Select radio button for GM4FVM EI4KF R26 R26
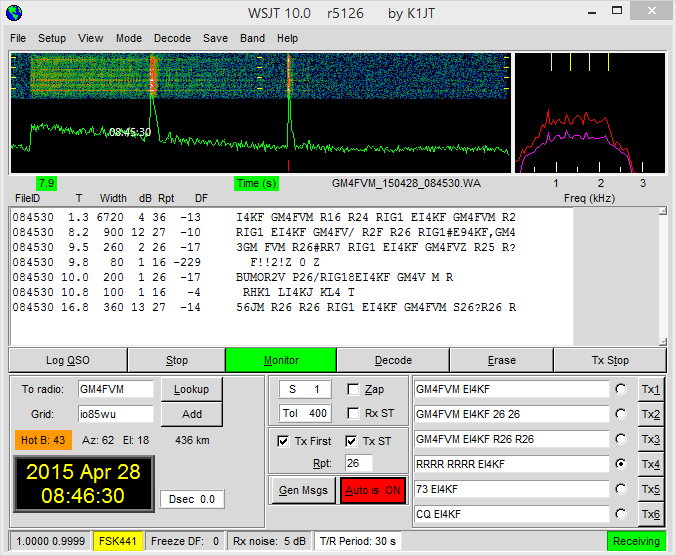Viewport: 676px width, 556px height. pos(621,439)
